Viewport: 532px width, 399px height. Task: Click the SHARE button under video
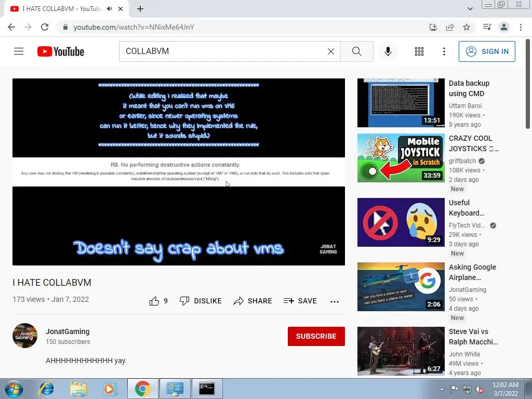coord(253,301)
